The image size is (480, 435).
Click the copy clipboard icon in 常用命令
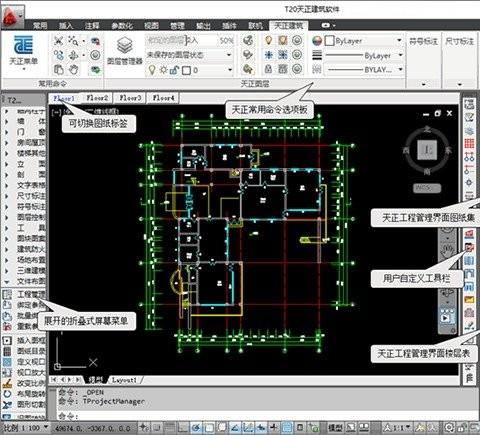[59, 70]
